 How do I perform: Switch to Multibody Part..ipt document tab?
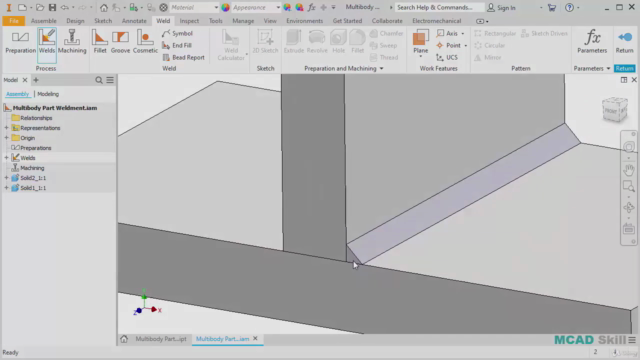tap(161, 339)
